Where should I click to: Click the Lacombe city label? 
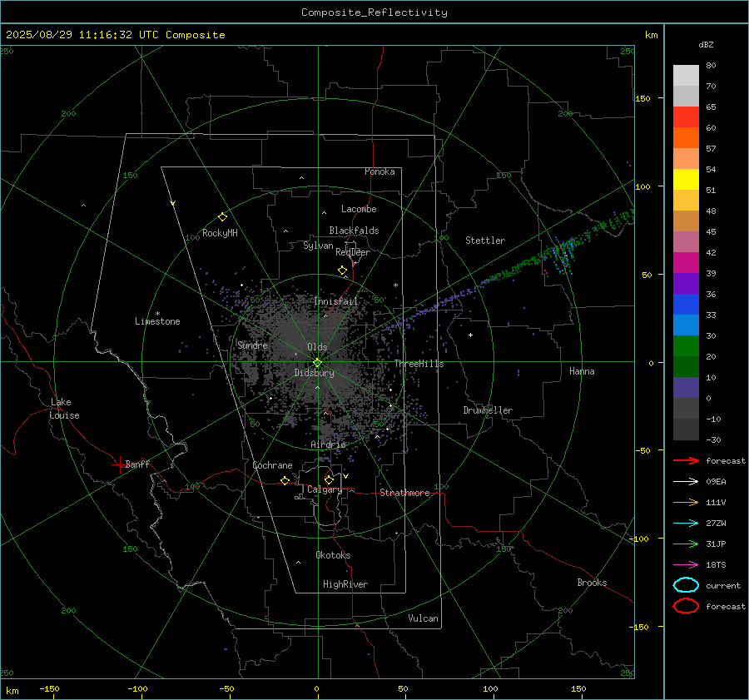coord(359,209)
